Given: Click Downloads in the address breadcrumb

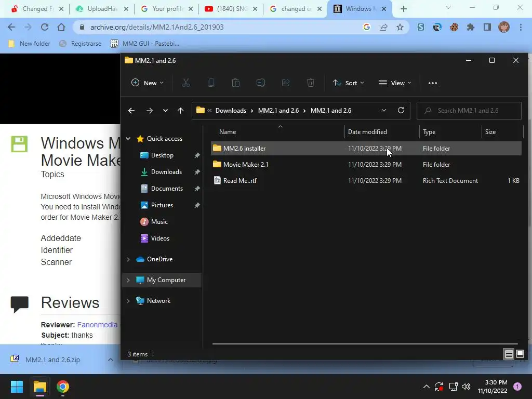Looking at the screenshot, I should (231, 111).
